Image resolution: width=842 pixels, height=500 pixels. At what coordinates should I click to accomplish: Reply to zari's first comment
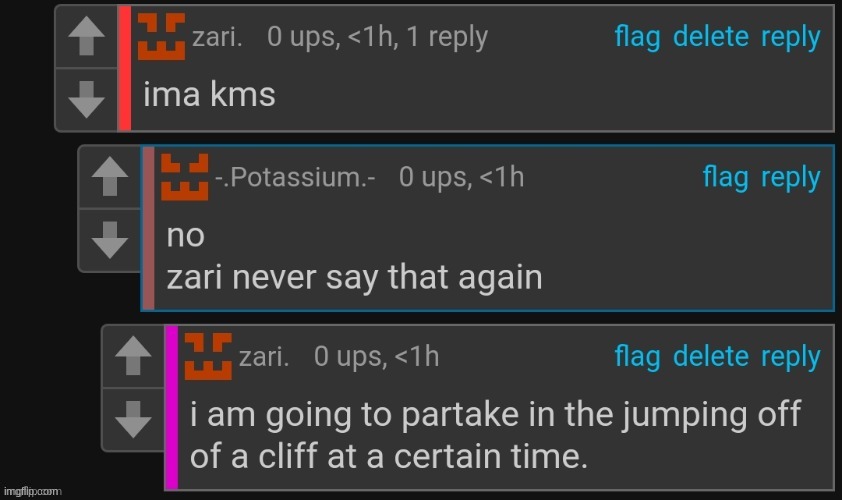(790, 37)
